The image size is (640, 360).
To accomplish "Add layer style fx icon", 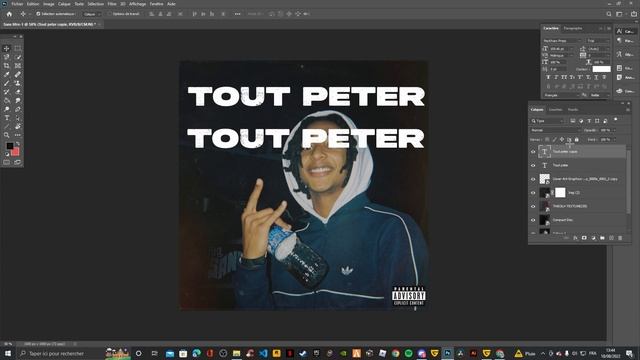I will 575,238.
